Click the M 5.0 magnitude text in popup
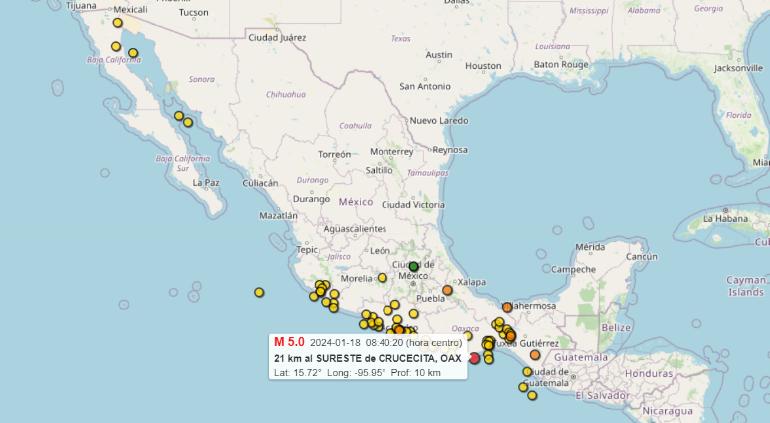The image size is (770, 423). 289,341
